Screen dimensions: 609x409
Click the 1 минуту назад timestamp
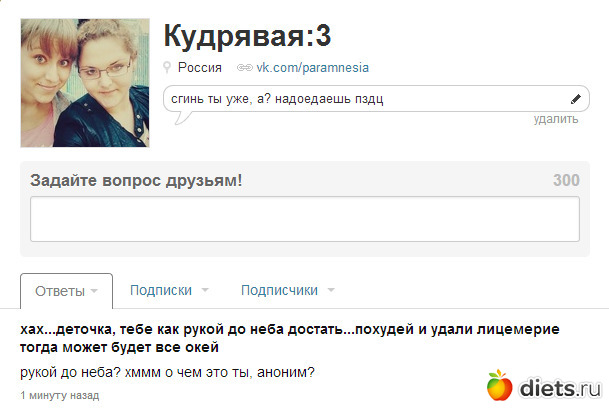[x=60, y=395]
